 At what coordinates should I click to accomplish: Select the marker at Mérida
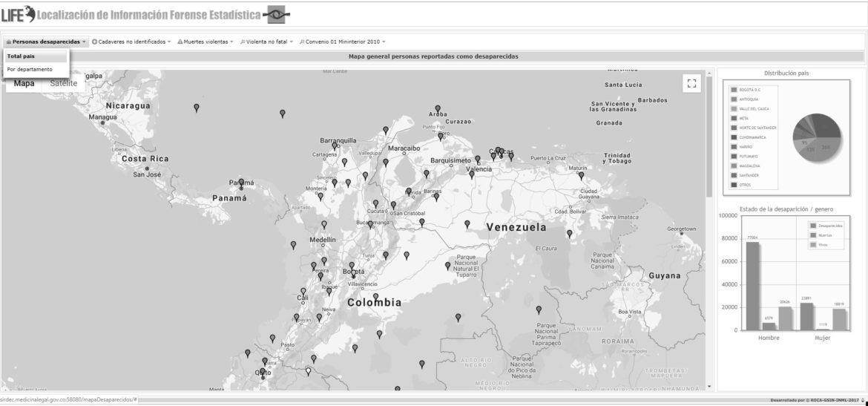coord(409,191)
